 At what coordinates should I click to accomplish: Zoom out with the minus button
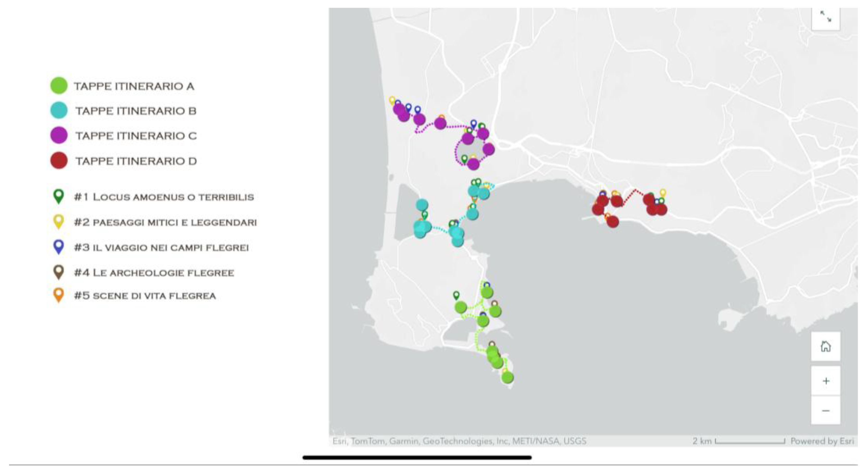826,411
